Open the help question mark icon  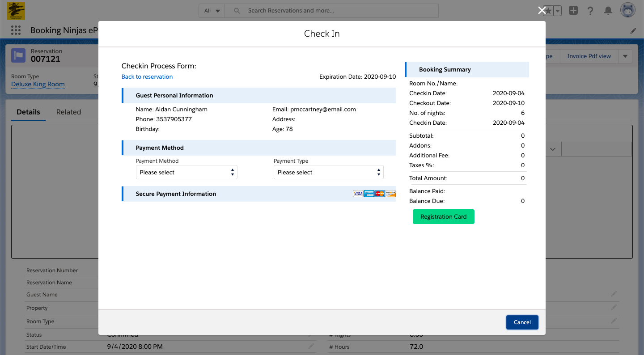point(590,11)
